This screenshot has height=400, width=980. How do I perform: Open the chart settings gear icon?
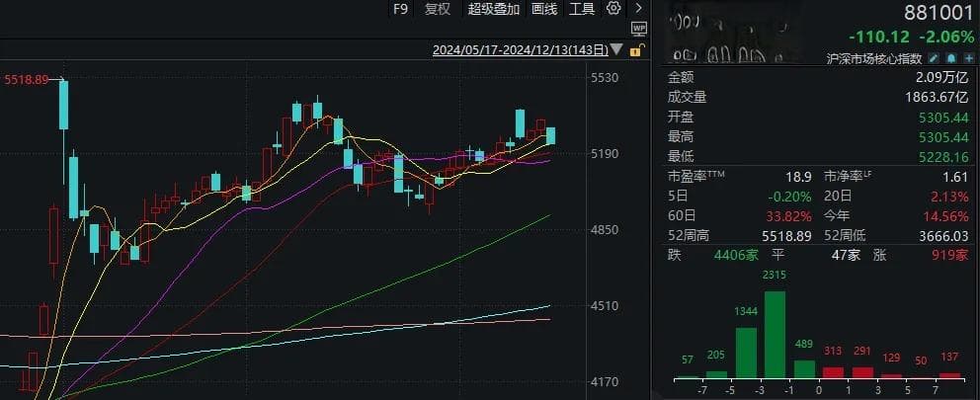pos(613,8)
